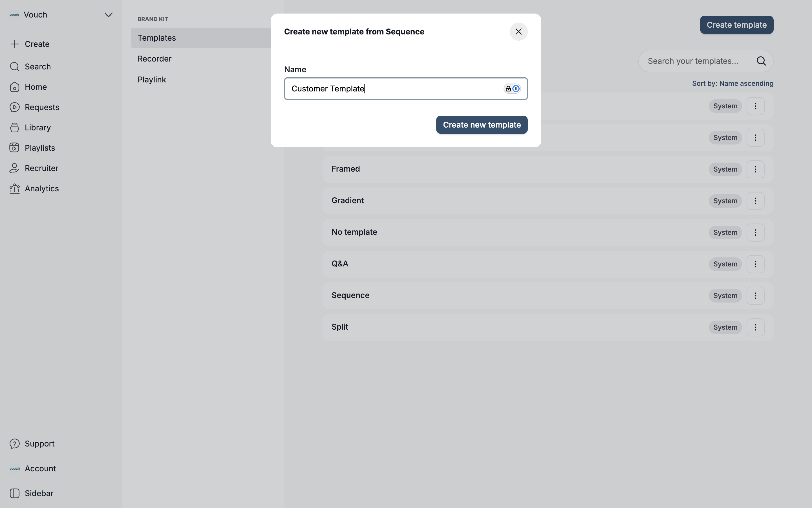812x508 pixels.
Task: Open three-dot menu for Gradient template
Action: point(755,201)
